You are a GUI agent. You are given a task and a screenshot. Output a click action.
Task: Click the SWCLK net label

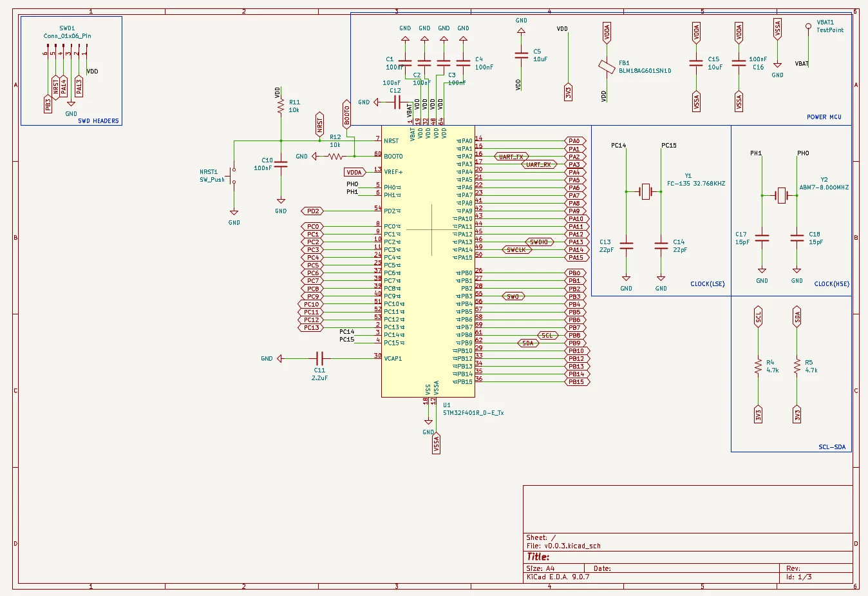516,250
